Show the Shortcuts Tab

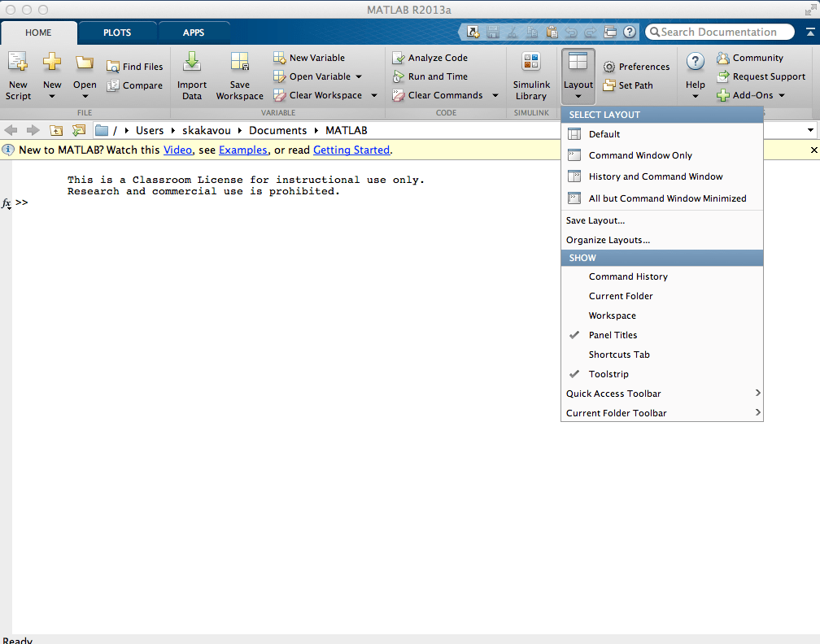click(x=620, y=354)
